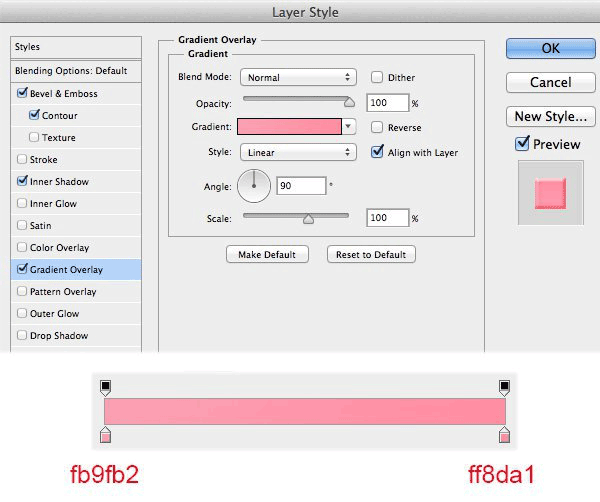Select the right opacity stop
The width and height of the screenshot is (600, 502).
coord(504,388)
